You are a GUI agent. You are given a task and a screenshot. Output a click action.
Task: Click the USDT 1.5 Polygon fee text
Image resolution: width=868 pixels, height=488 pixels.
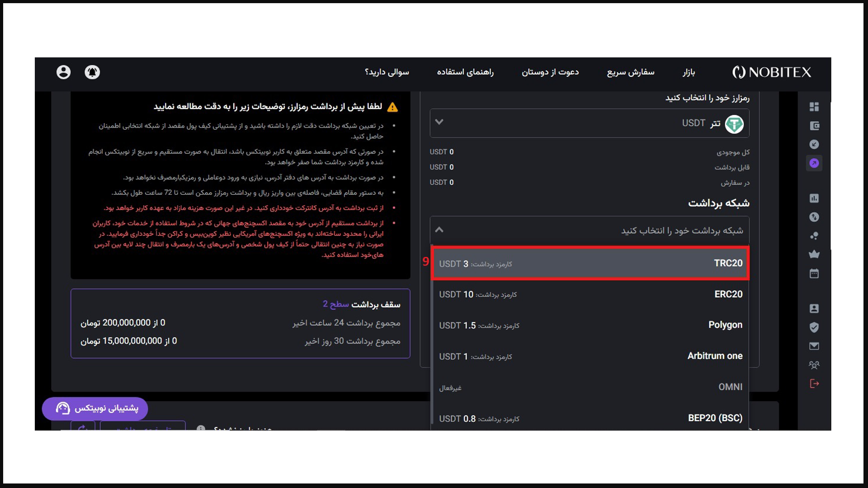479,326
